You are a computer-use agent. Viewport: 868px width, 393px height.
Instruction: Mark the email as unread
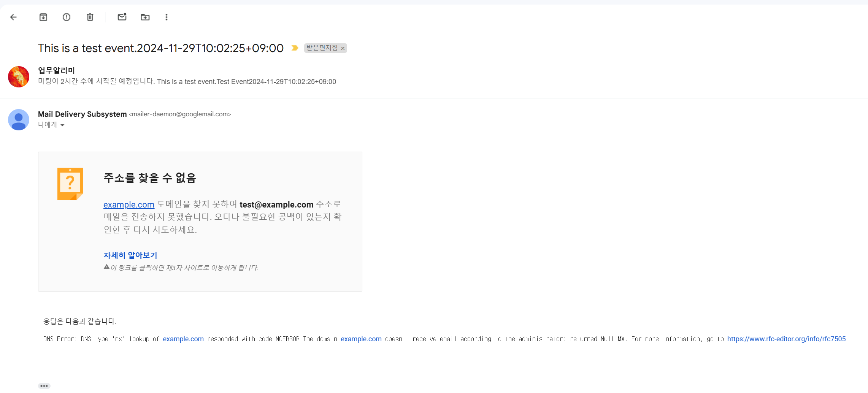pyautogui.click(x=122, y=17)
